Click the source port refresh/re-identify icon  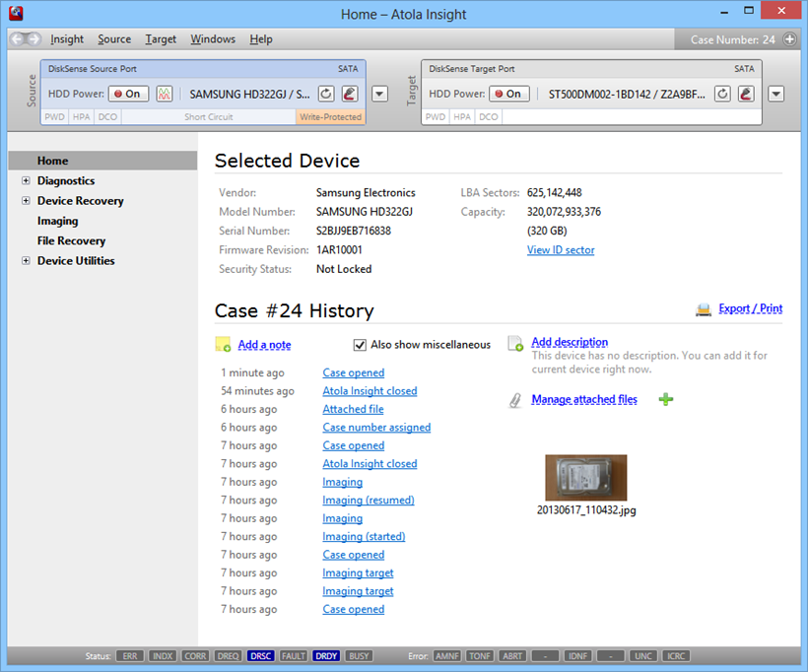click(326, 94)
